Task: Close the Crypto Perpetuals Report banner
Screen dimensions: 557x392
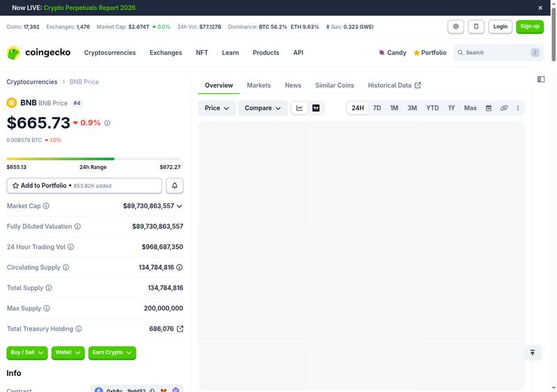Action: tap(540, 8)
